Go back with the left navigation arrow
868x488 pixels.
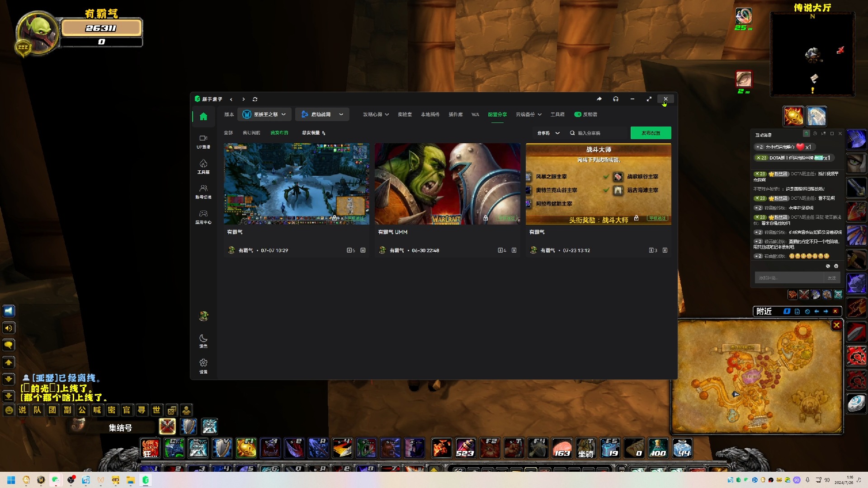pos(231,99)
